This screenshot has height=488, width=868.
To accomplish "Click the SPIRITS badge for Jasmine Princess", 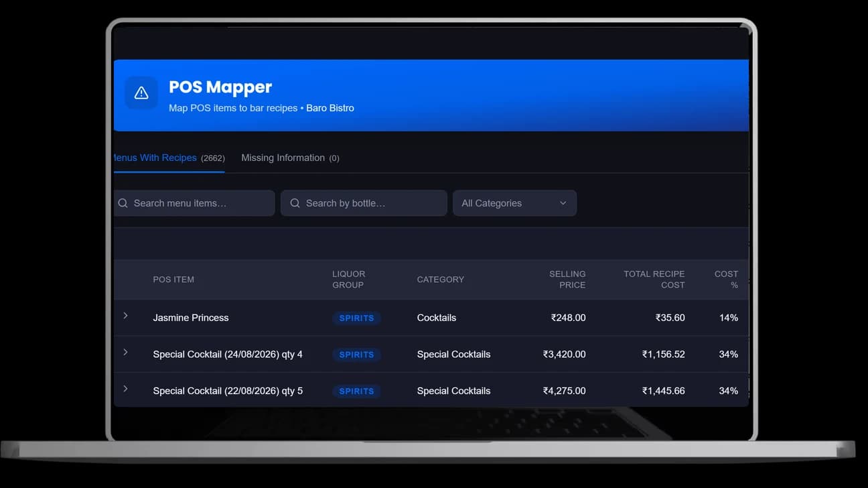I will tap(356, 318).
